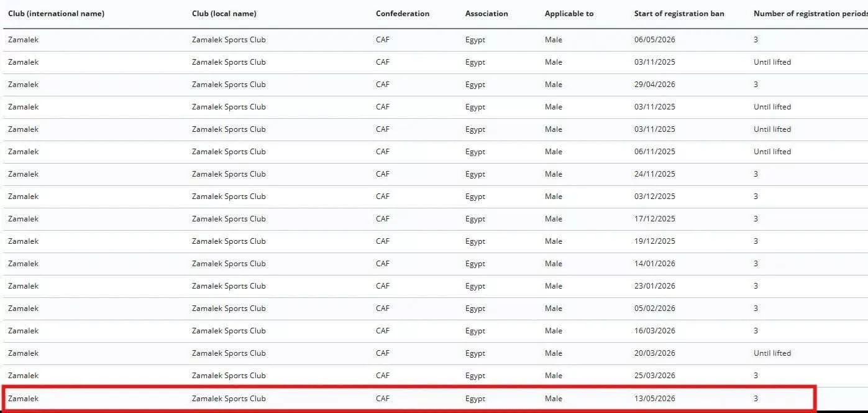Sort by Club (international name) column header
The height and width of the screenshot is (413, 868).
click(x=56, y=14)
